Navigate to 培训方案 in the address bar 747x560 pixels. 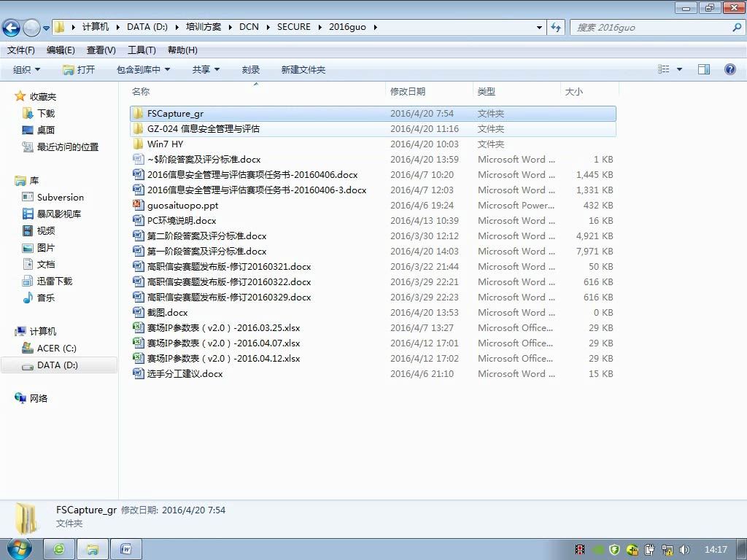(x=204, y=27)
